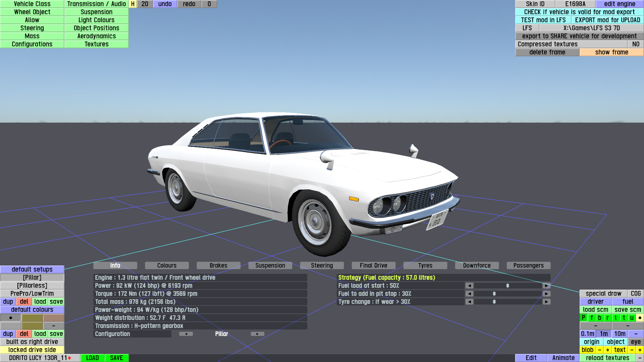The width and height of the screenshot is (644, 362).
Task: Toggle the eye view mode
Action: coord(635,342)
